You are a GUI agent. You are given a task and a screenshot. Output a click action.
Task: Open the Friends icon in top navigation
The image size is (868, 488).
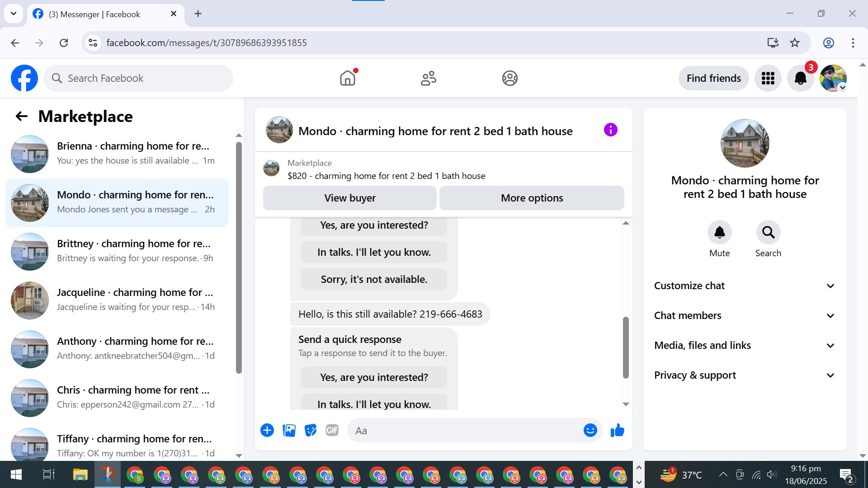429,78
